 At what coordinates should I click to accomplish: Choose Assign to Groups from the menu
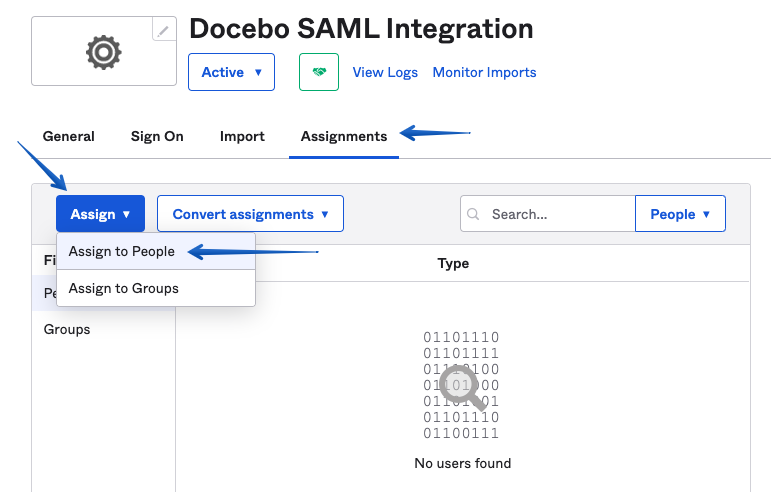click(124, 288)
